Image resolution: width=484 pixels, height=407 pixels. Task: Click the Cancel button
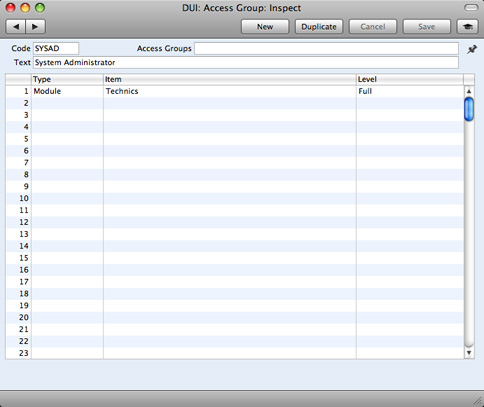click(373, 27)
